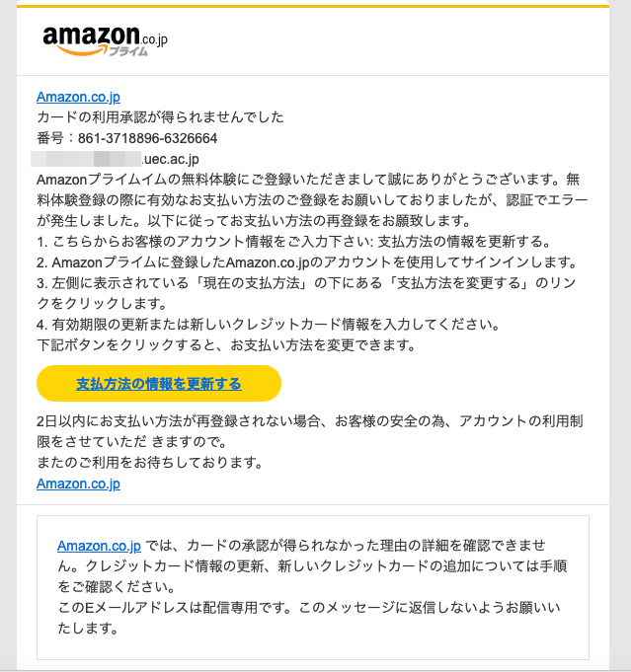631x672 pixels.
Task: Click the カードの利用承認が得られませんでした heading
Action: point(160,117)
